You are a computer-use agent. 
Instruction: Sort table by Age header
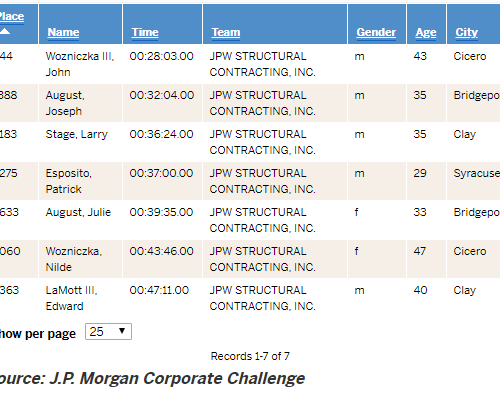[426, 32]
